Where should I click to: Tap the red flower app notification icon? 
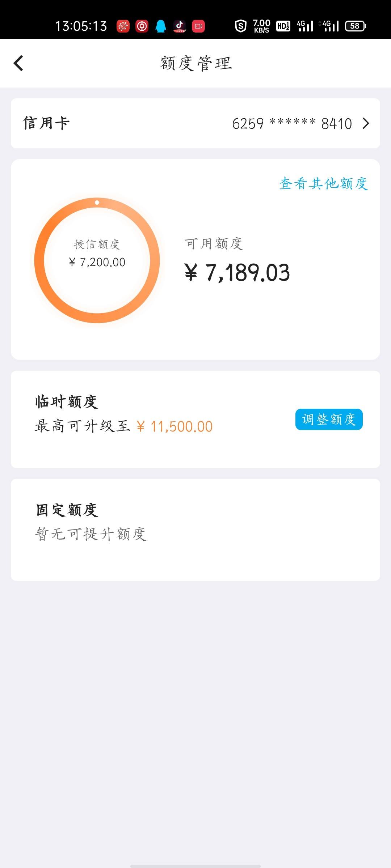pos(123,26)
